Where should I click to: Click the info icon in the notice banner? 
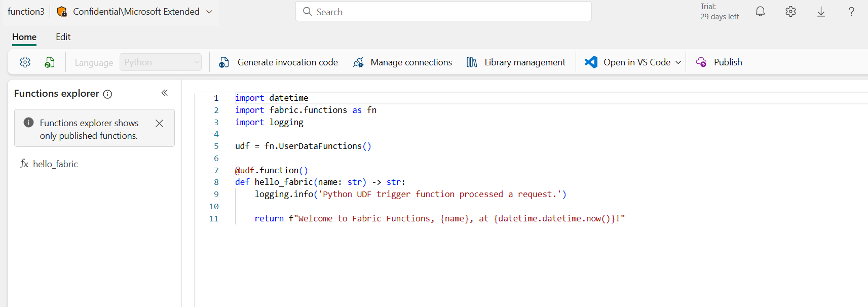point(29,123)
